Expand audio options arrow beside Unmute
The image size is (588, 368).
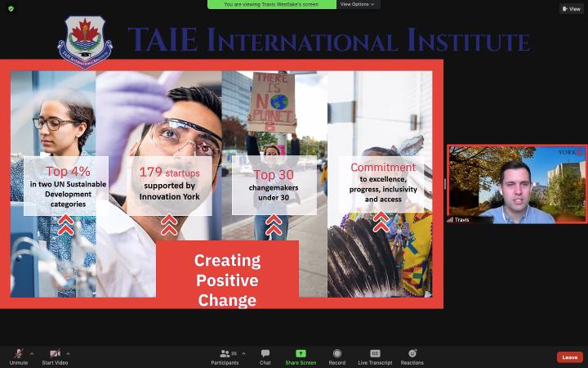tap(32, 353)
